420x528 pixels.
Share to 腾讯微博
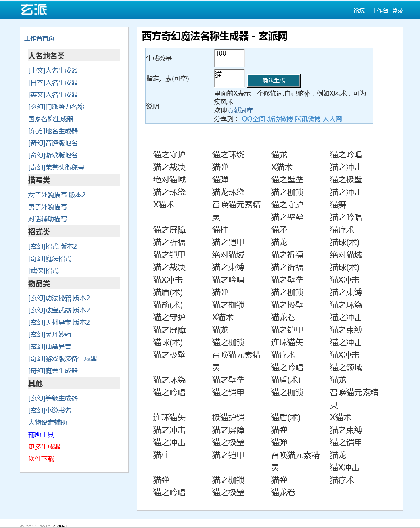(x=308, y=119)
